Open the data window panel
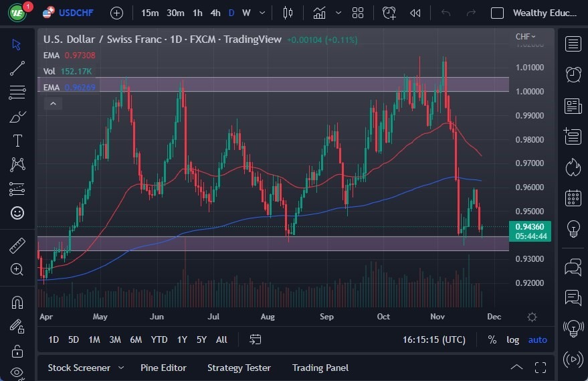The height and width of the screenshot is (381, 588). (x=573, y=136)
